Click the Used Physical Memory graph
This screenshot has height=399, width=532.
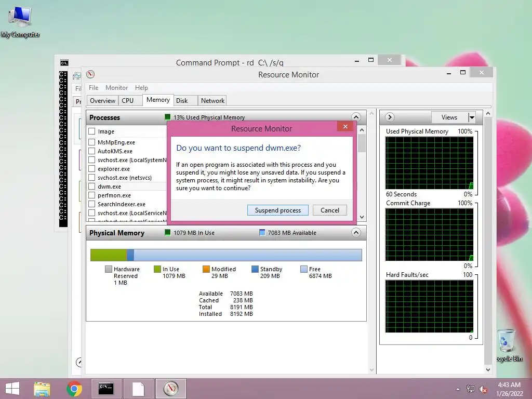429,163
